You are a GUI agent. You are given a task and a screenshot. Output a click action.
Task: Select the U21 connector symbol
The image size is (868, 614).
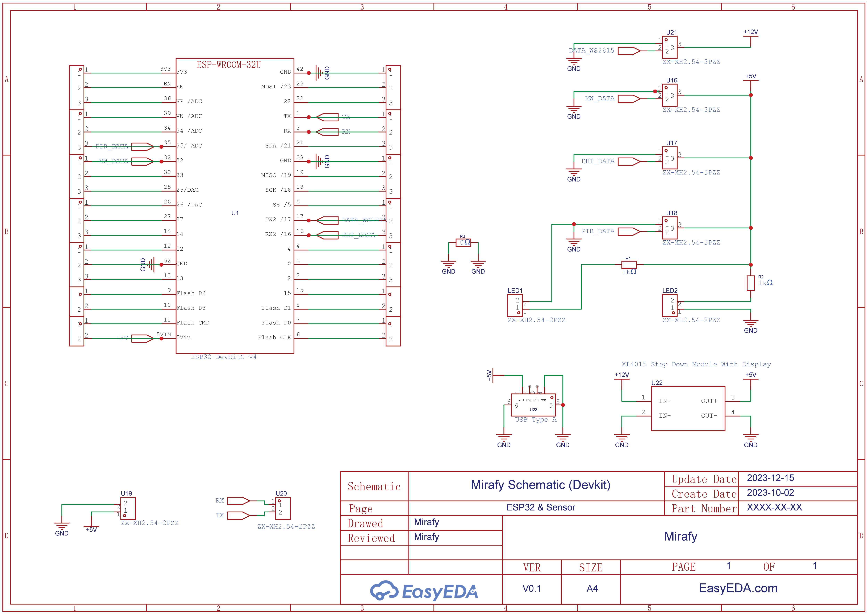pos(669,47)
